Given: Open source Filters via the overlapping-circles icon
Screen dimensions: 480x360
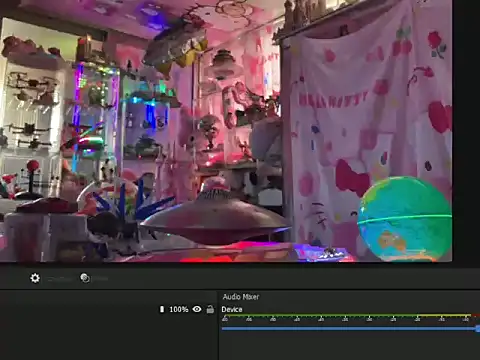Looking at the screenshot, I should pyautogui.click(x=85, y=278).
